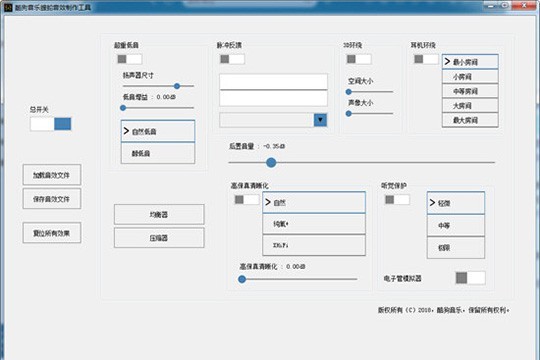Choose 大房间 room option

[x=470, y=105]
